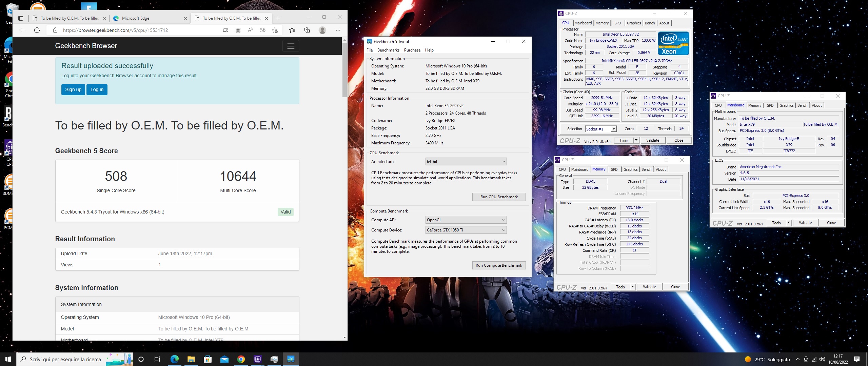
Task: Click the Sign up button
Action: pos(73,89)
